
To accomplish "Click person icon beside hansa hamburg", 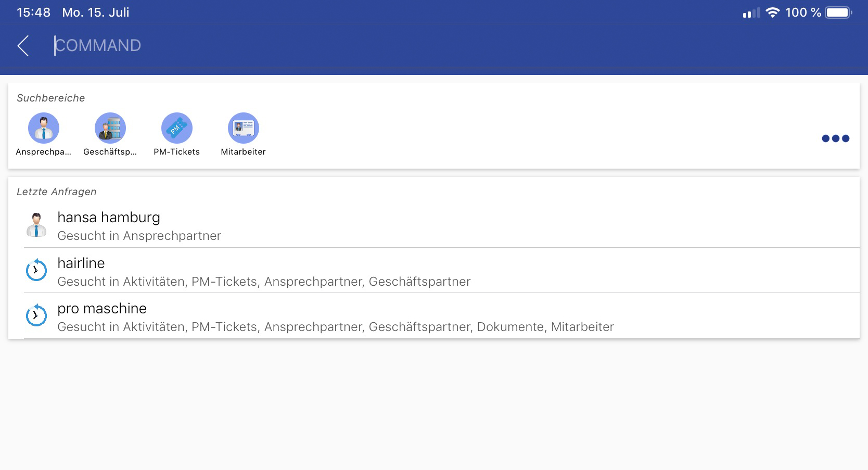I will tap(36, 225).
